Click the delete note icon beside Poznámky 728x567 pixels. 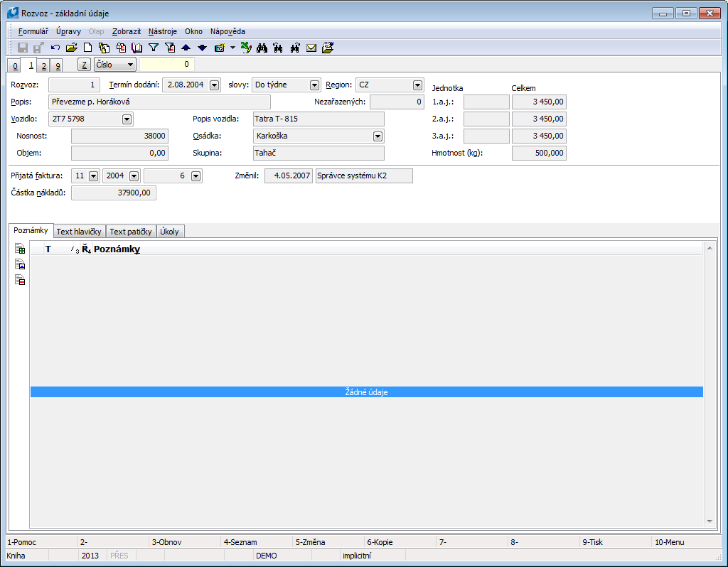pos(19,280)
